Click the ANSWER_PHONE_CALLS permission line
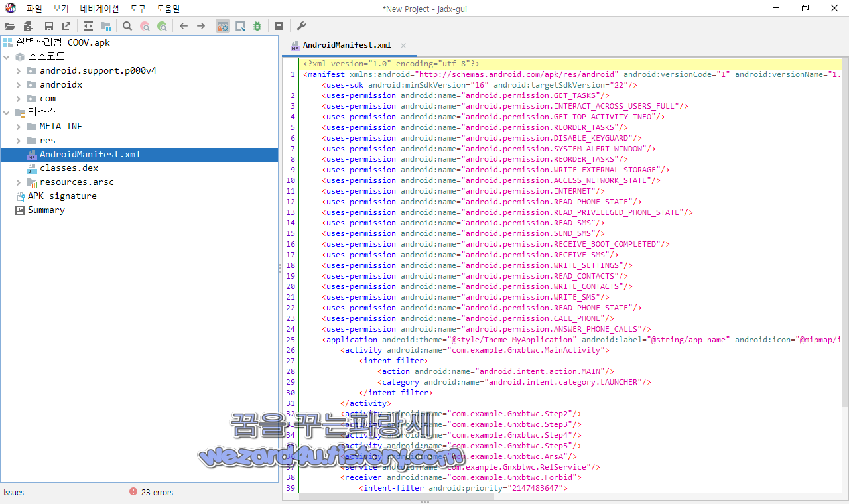 click(486, 329)
